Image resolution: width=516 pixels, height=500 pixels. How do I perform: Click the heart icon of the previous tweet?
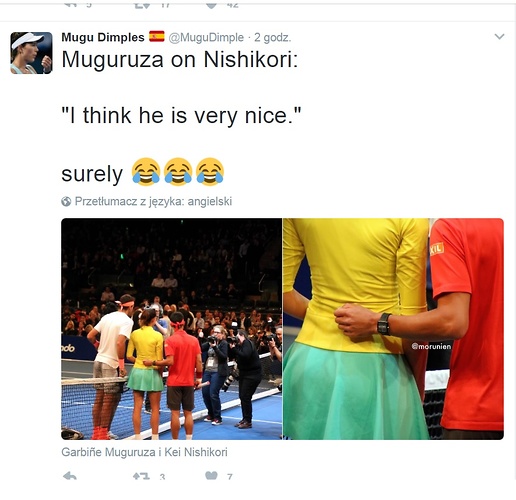[x=212, y=5]
